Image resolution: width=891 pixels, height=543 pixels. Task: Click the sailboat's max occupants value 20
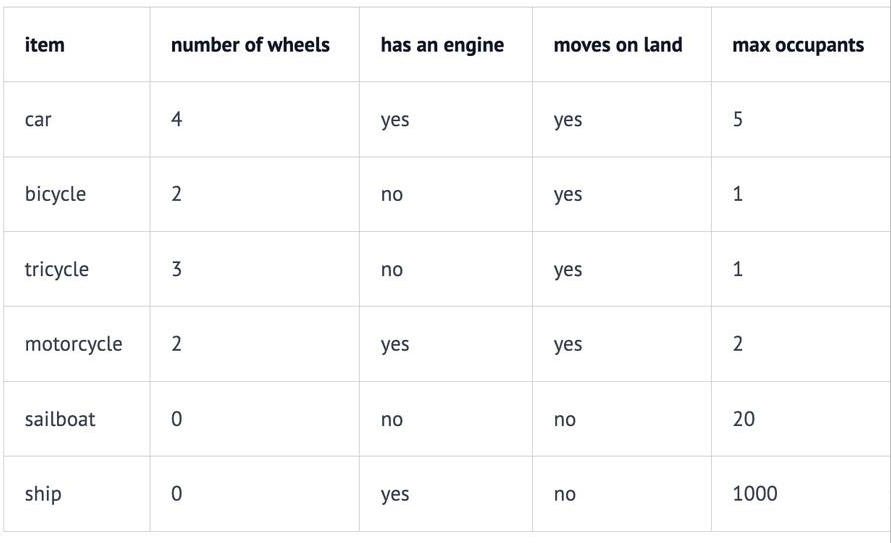coord(743,419)
